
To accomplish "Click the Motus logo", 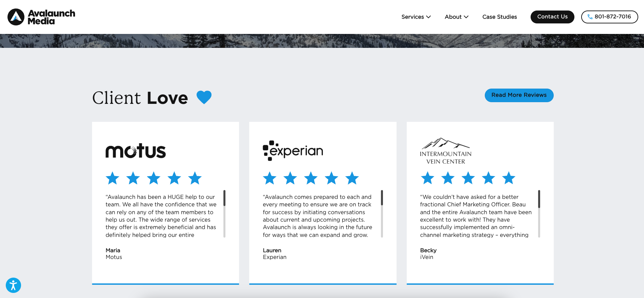I will pos(135,151).
